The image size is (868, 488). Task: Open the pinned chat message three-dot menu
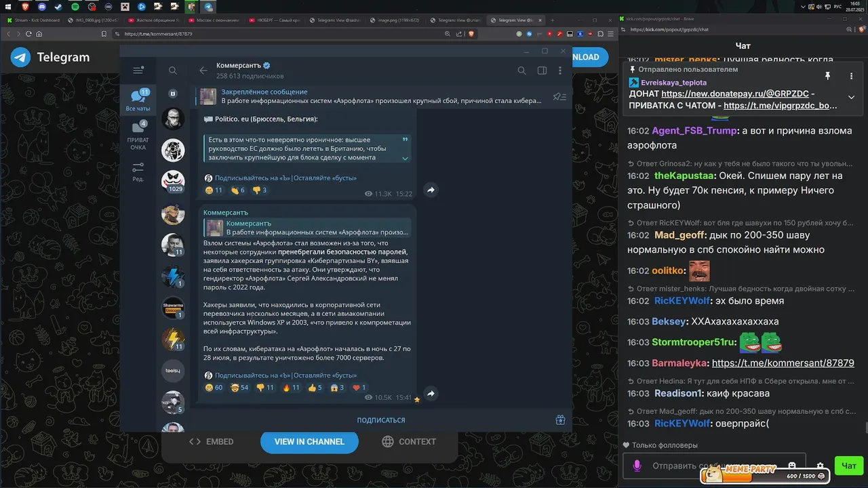click(x=852, y=76)
